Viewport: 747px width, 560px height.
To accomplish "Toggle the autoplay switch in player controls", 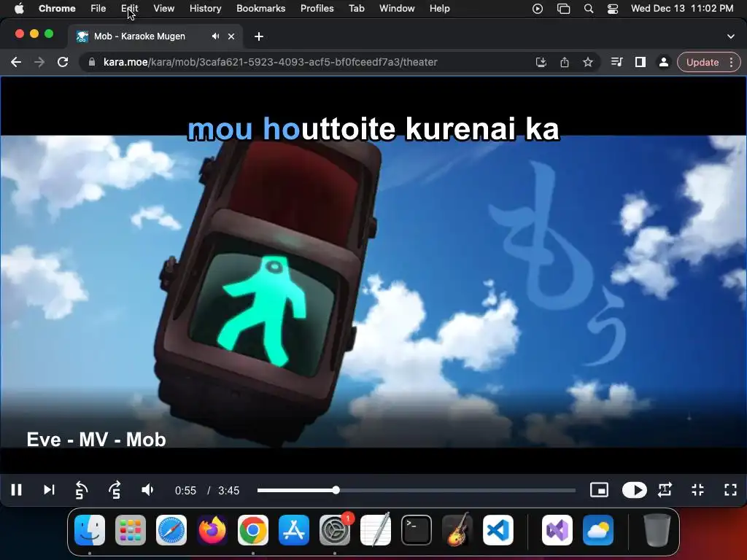I will (634, 490).
